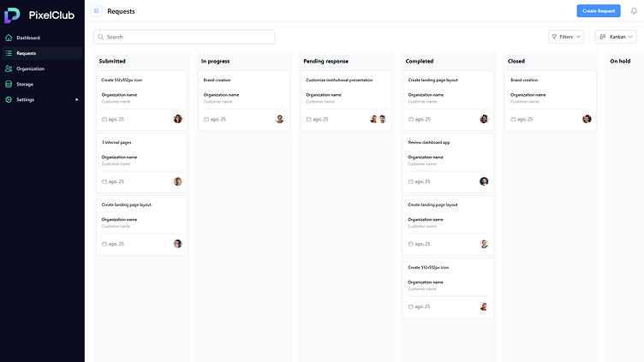644x362 pixels.
Task: Open the Filters dropdown
Action: [566, 37]
